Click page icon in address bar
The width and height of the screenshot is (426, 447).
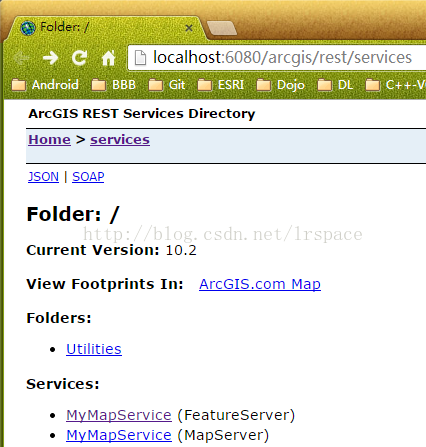[140, 58]
